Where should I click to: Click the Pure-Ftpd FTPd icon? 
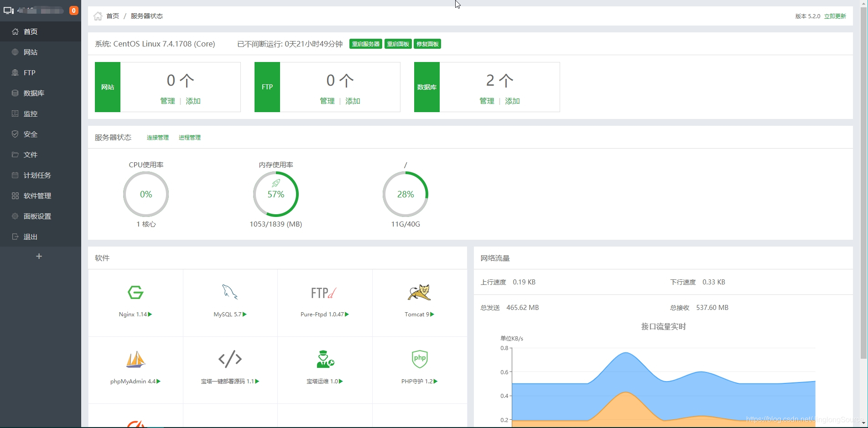click(x=324, y=293)
